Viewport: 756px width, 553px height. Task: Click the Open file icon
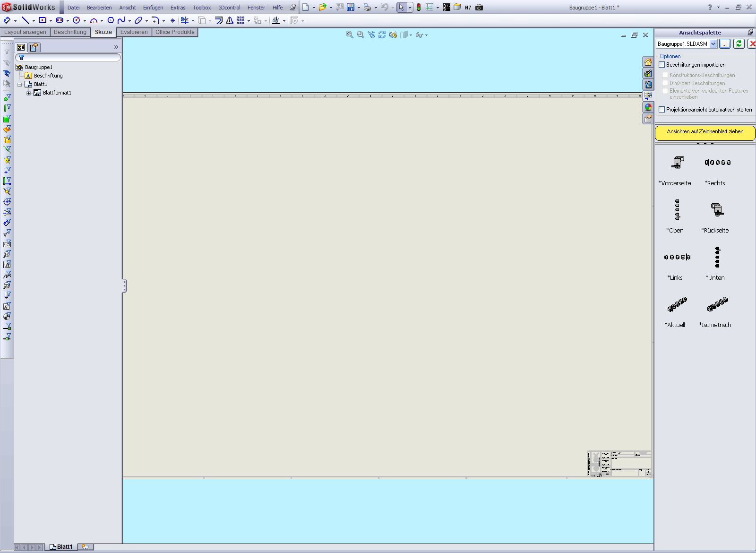click(x=322, y=7)
